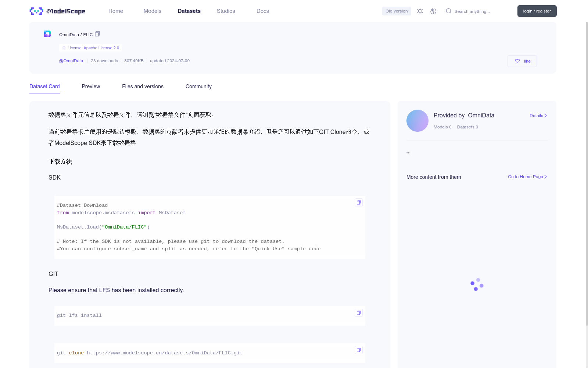Open the Home nav item
Screen dimensions: 588x368
pos(116,11)
